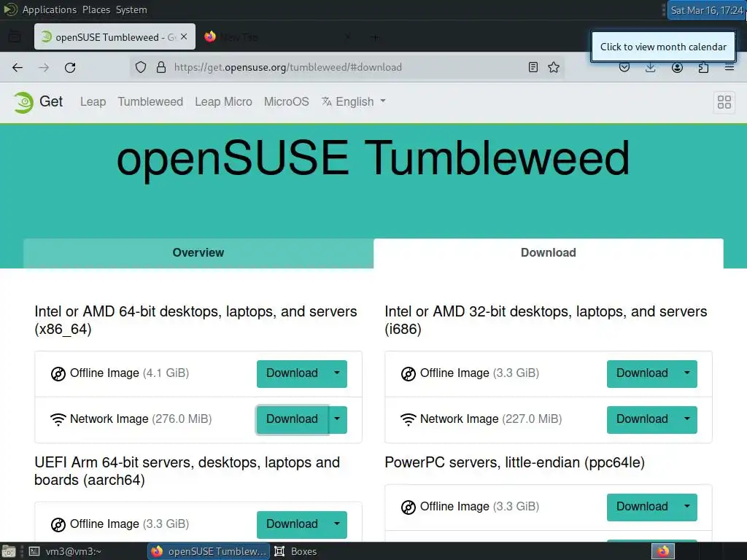The height and width of the screenshot is (560, 747).
Task: Select the Download tab
Action: pyautogui.click(x=549, y=253)
